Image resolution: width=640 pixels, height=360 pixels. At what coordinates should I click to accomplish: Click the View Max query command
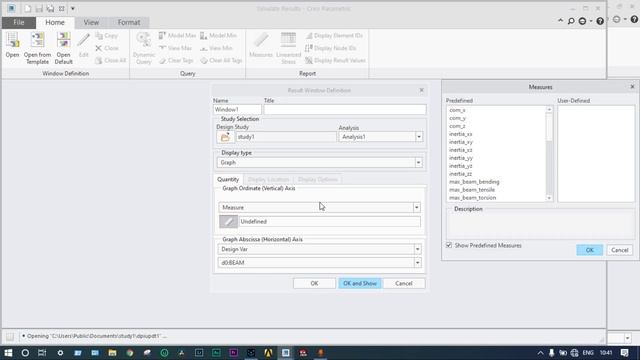pos(175,48)
